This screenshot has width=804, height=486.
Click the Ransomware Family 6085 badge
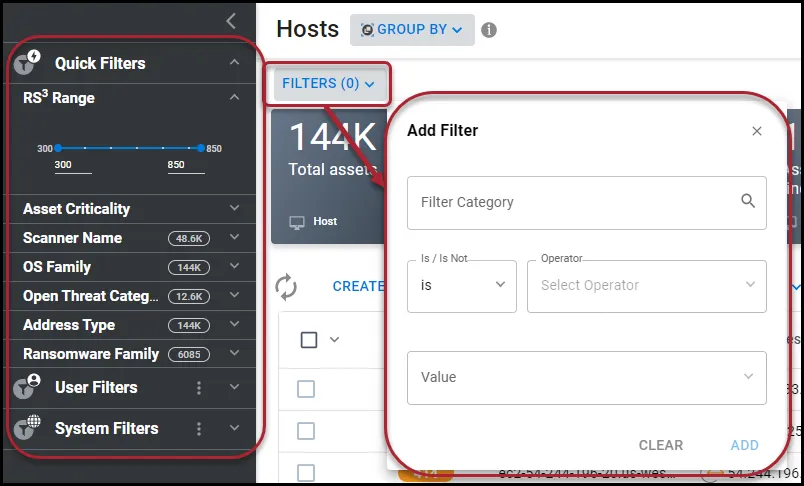[189, 354]
